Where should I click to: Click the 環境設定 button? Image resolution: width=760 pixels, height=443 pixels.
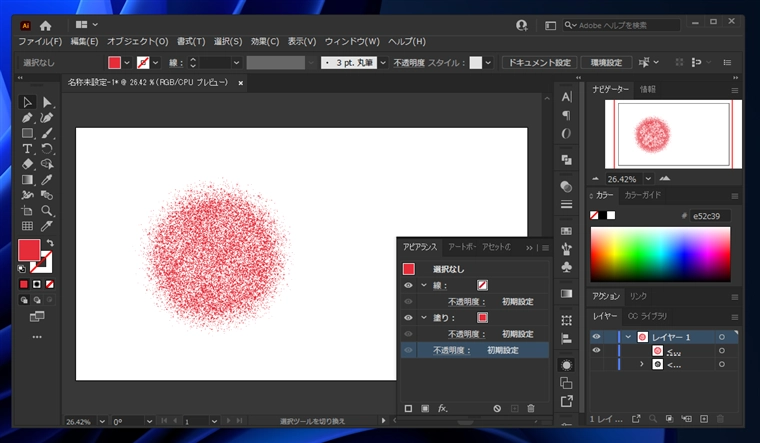[606, 63]
